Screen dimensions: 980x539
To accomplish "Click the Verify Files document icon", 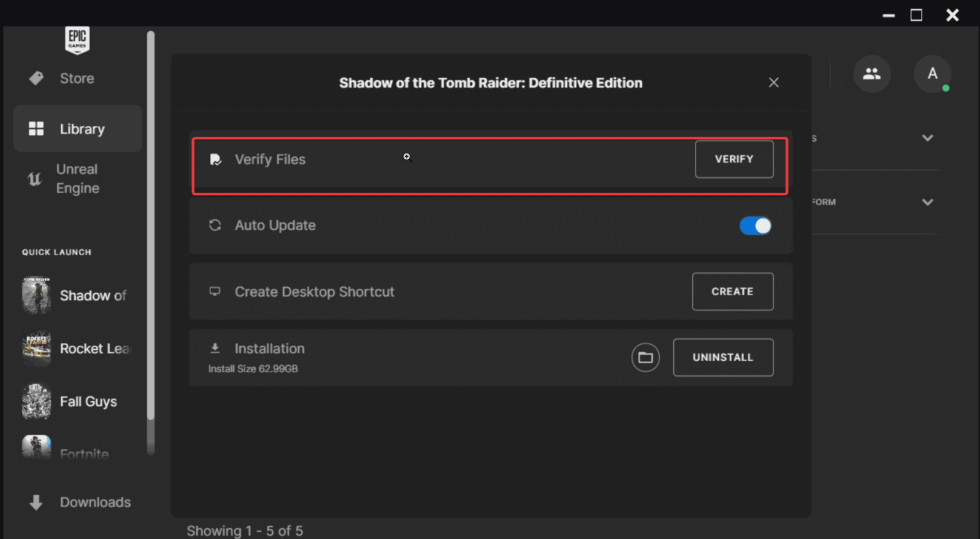I will (215, 159).
